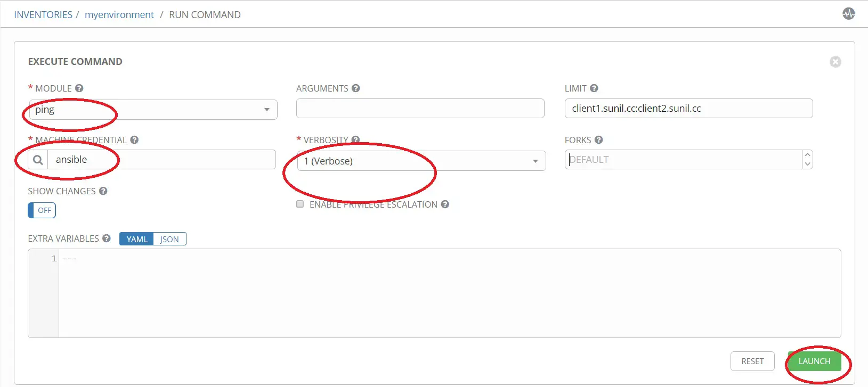Open myenvironment breadcrumb link
The image size is (868, 387).
(x=119, y=15)
